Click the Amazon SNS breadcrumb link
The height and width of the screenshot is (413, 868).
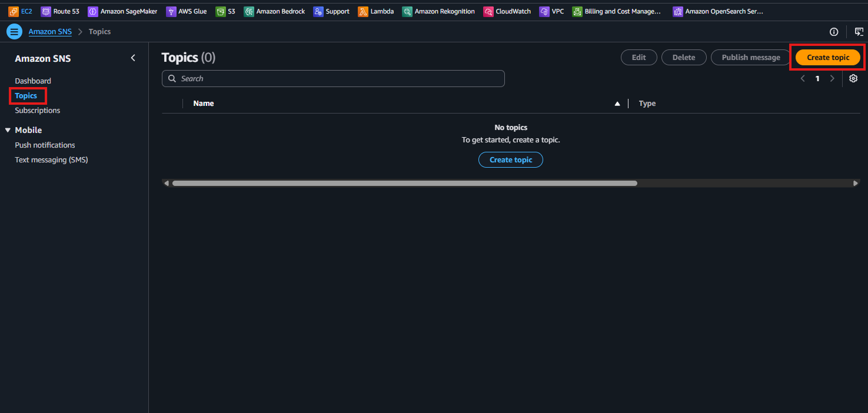(50, 32)
